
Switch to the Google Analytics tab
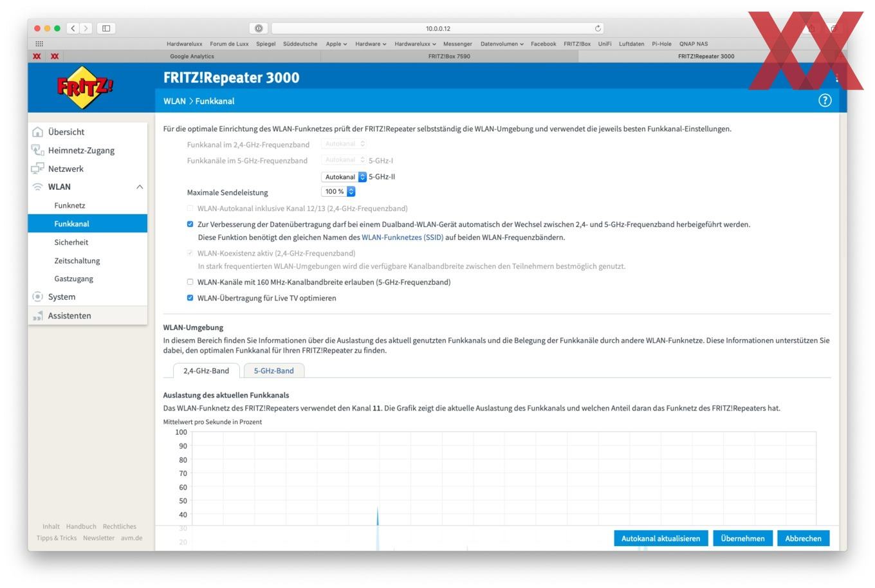click(192, 56)
